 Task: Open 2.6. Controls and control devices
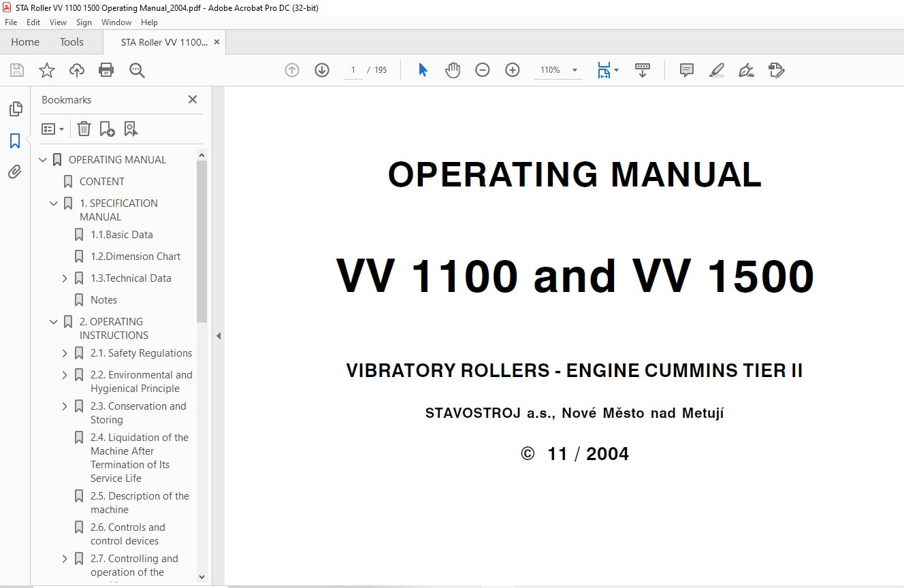[128, 534]
